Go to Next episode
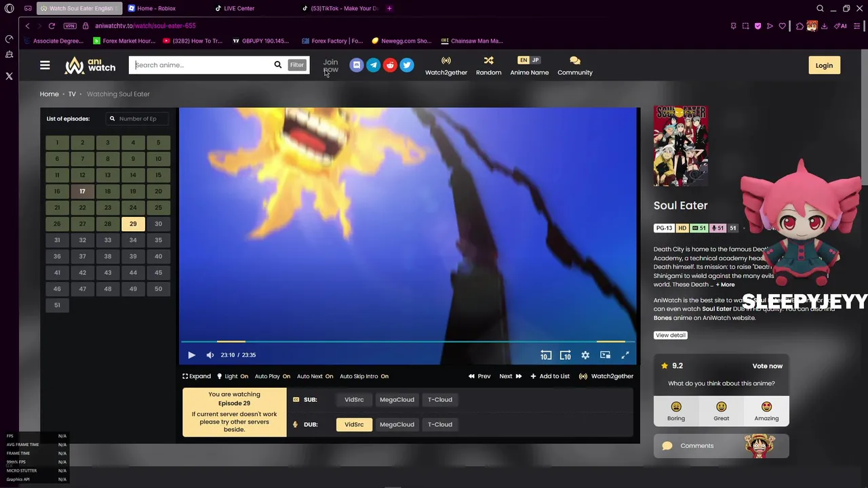 (x=511, y=376)
